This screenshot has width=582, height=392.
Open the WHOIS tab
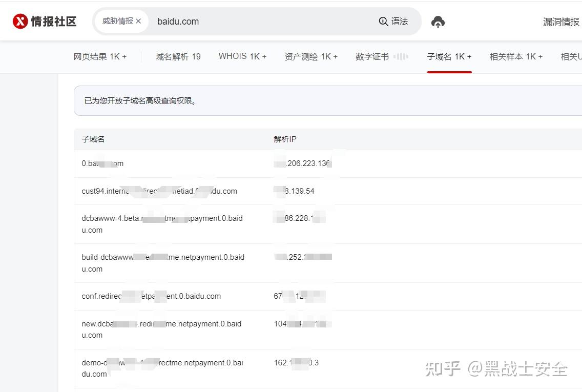(x=242, y=56)
